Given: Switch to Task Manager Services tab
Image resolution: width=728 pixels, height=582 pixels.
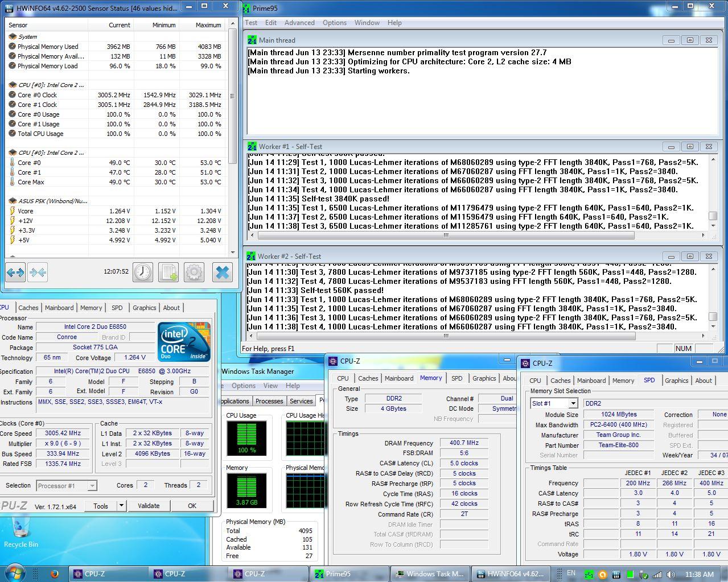Looking at the screenshot, I should tap(301, 401).
